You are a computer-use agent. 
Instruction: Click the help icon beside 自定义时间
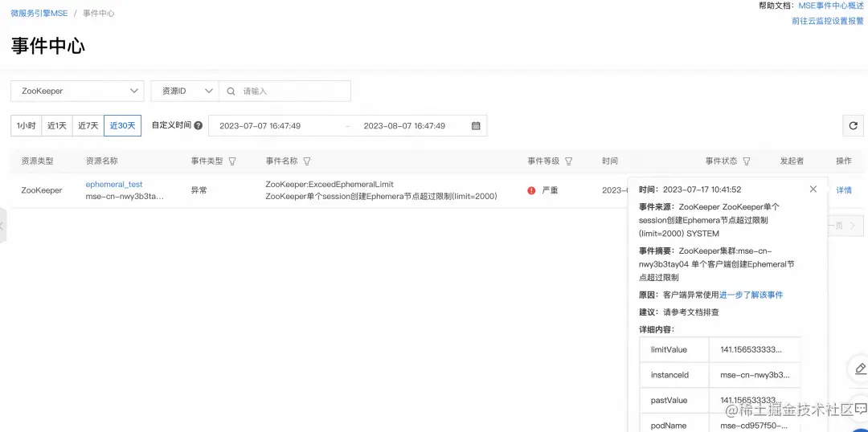[199, 125]
